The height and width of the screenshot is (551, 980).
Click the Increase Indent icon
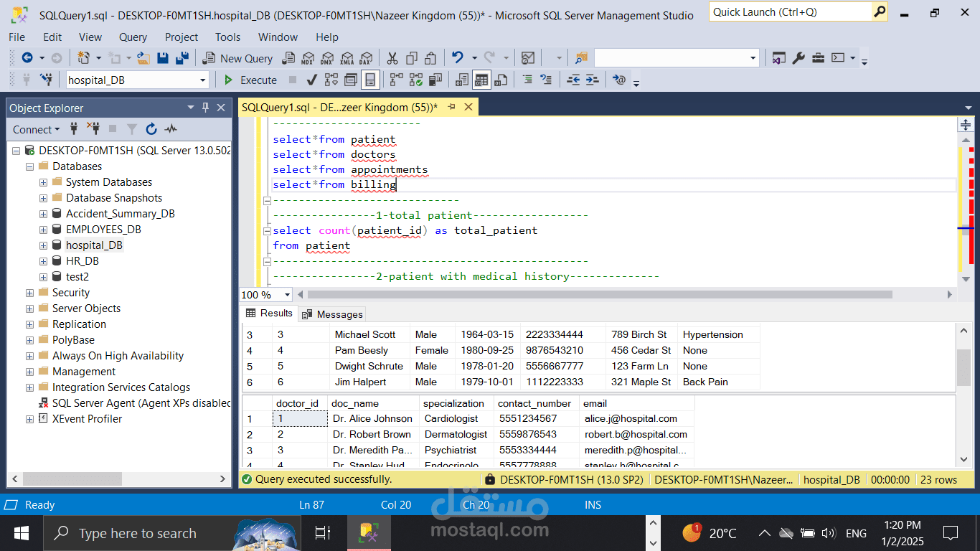coord(592,80)
